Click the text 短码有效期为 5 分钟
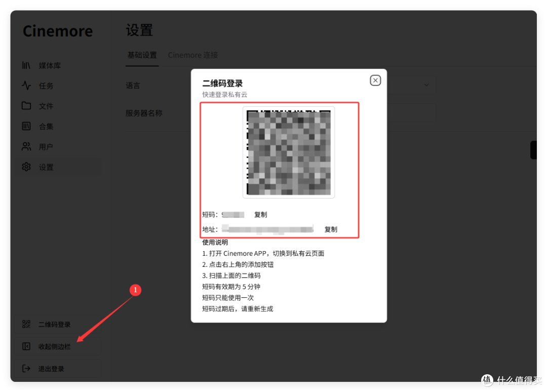The image size is (547, 392). [231, 287]
